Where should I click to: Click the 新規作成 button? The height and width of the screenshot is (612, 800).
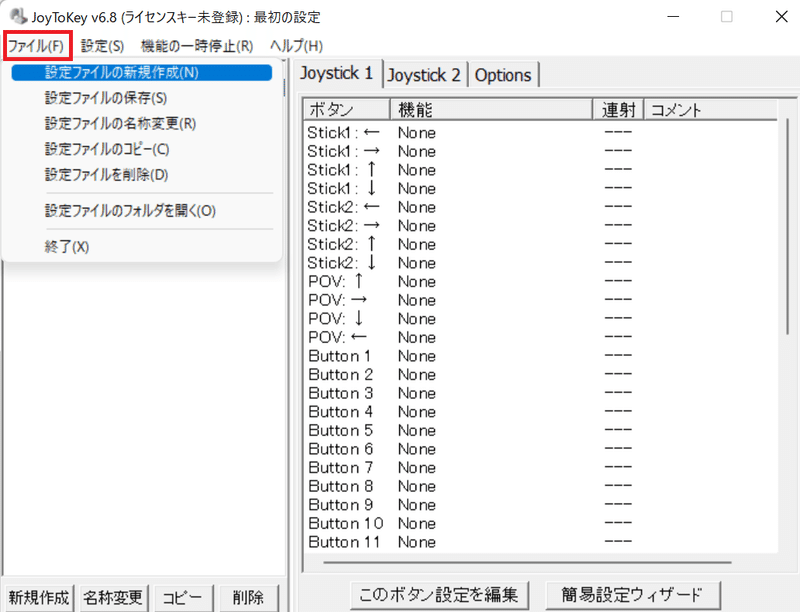point(39,597)
